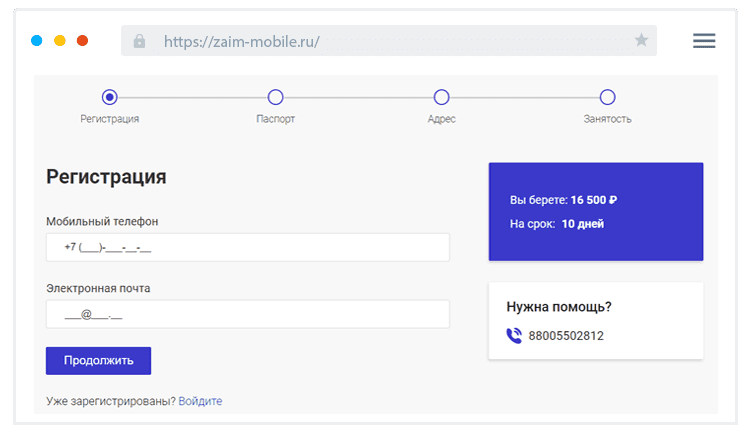Click the yellow dot in window header
Screen dimensions: 751x433
[x=60, y=41]
